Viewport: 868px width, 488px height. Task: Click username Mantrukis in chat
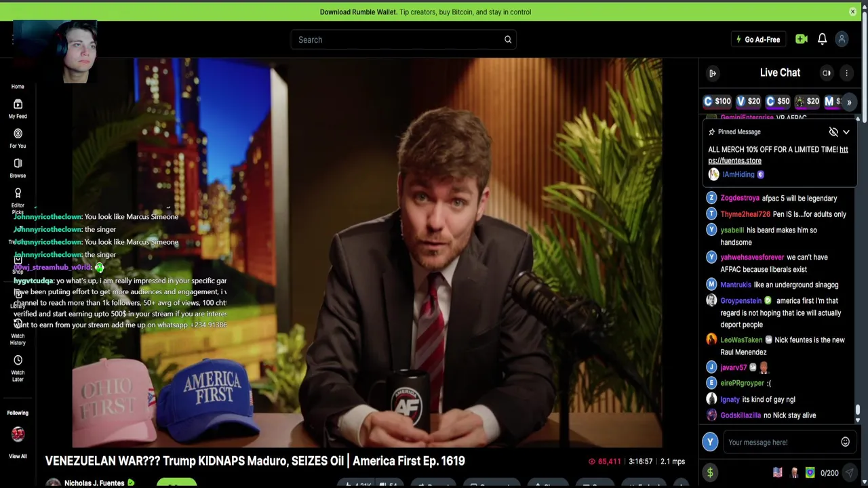pyautogui.click(x=736, y=285)
